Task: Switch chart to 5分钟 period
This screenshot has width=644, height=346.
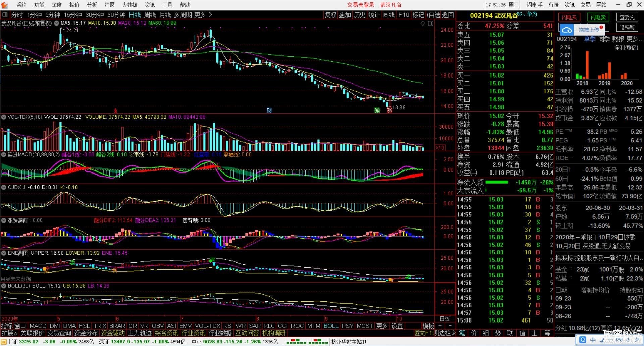Action: click(53, 15)
